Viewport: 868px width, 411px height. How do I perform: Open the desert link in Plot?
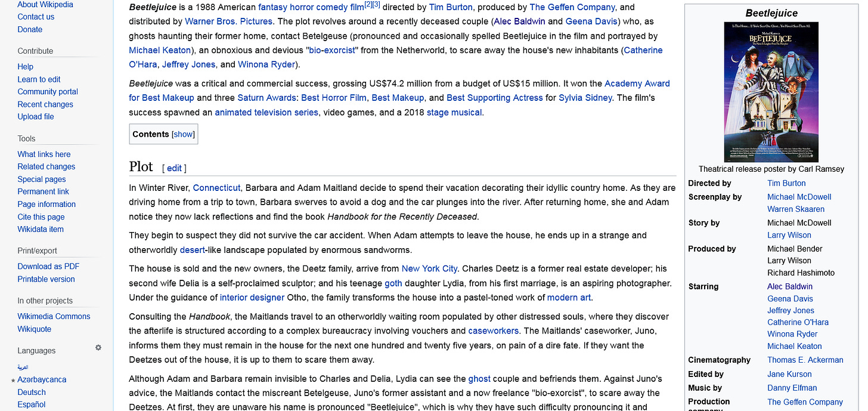pos(193,250)
